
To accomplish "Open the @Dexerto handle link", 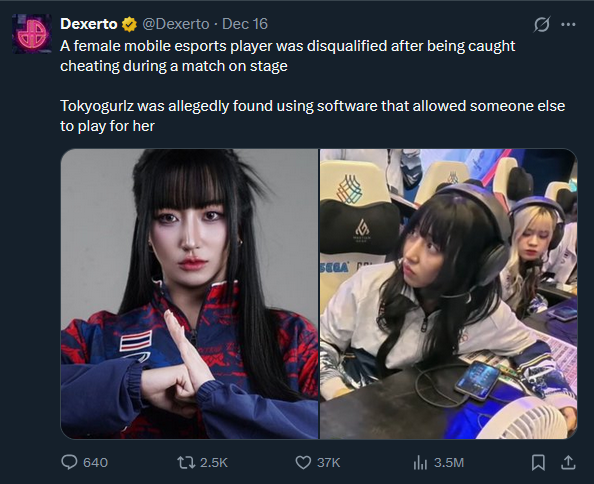I will [x=175, y=24].
